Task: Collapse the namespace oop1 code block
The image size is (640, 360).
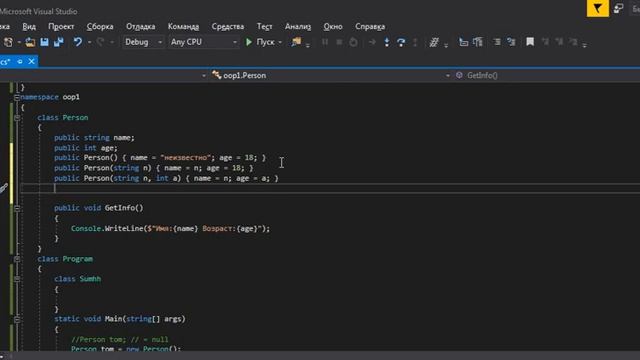Action: [x=17, y=97]
